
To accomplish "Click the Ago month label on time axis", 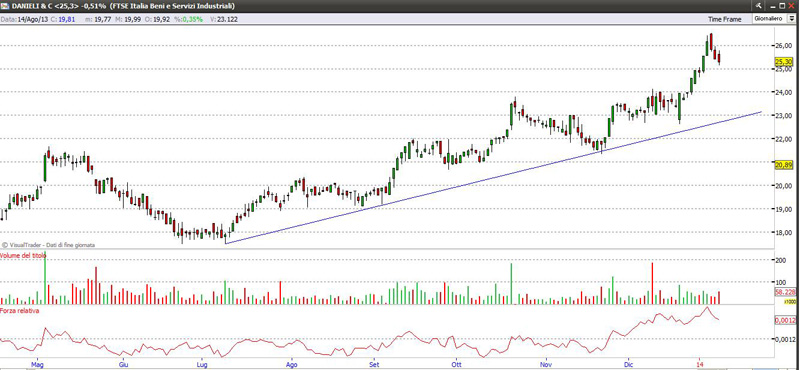I will coord(291,365).
